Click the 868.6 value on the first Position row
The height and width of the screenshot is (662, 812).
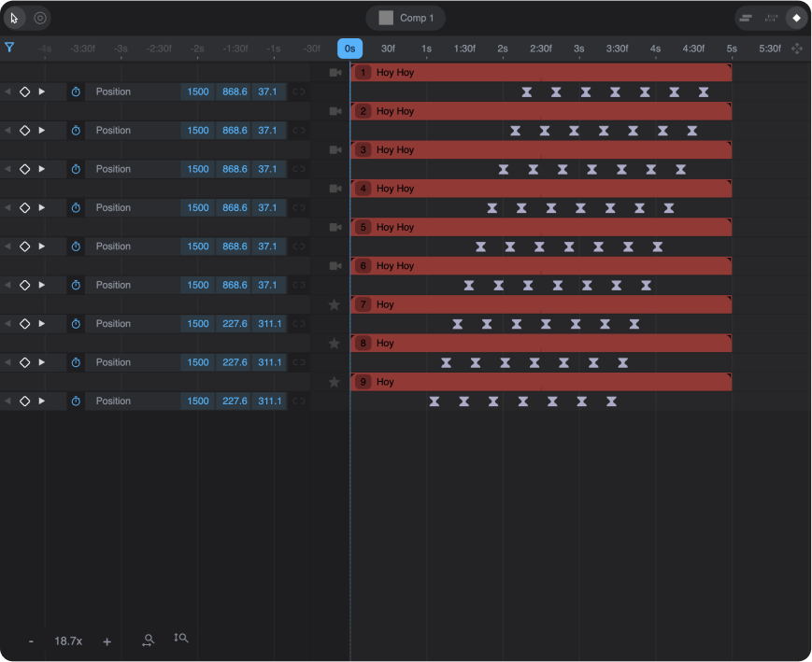point(234,92)
